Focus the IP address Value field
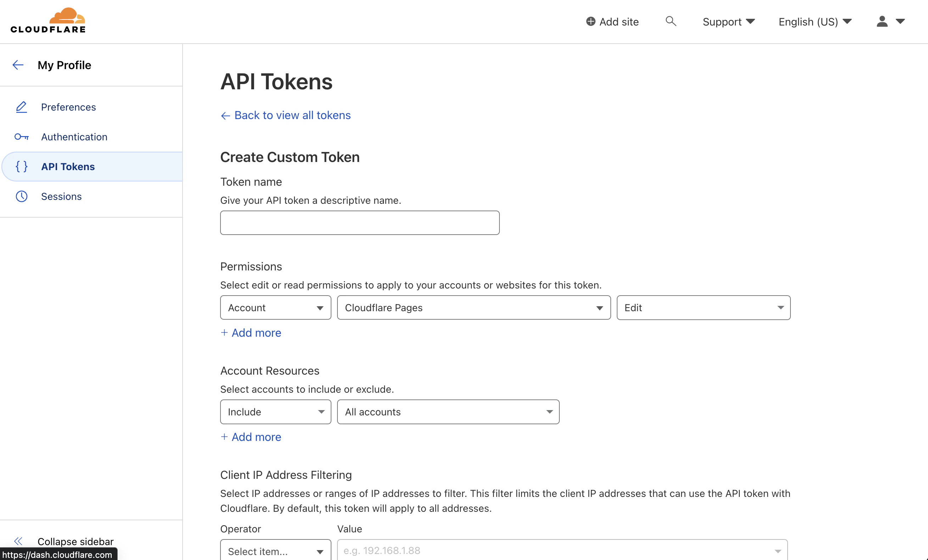Image resolution: width=928 pixels, height=560 pixels. point(562,550)
